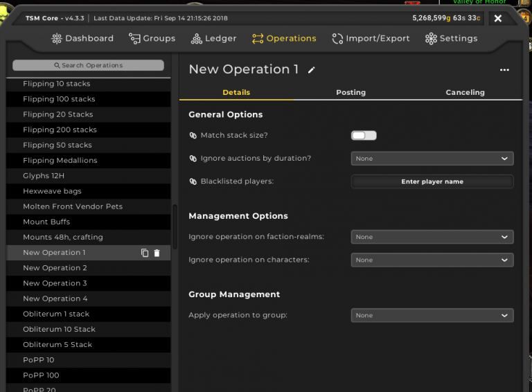Open Apply operation to group dropdown

point(432,315)
